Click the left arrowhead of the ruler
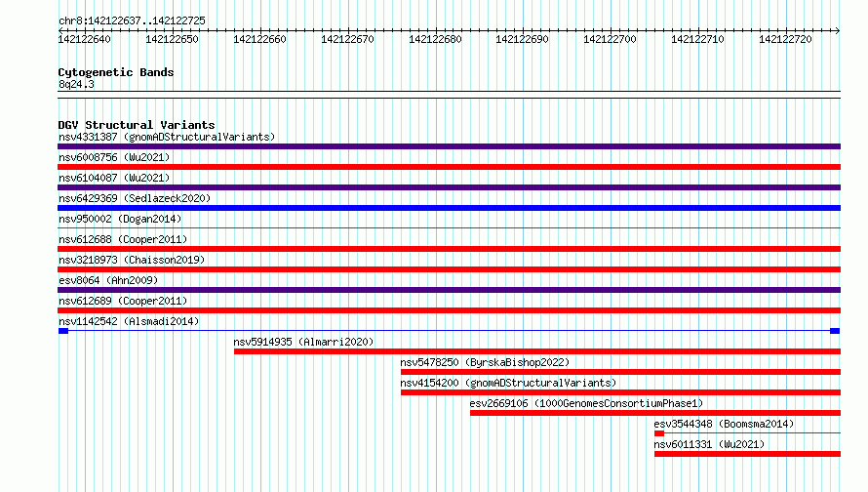 click(x=60, y=30)
